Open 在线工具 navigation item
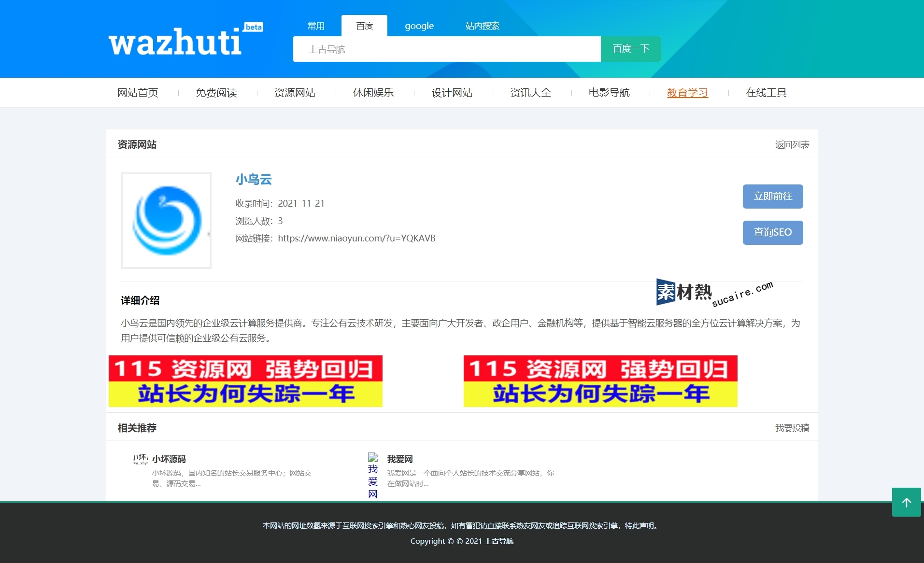 [766, 93]
